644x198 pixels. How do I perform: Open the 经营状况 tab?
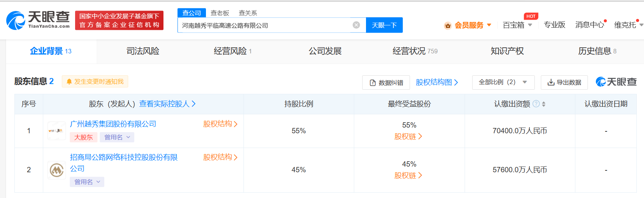415,51
